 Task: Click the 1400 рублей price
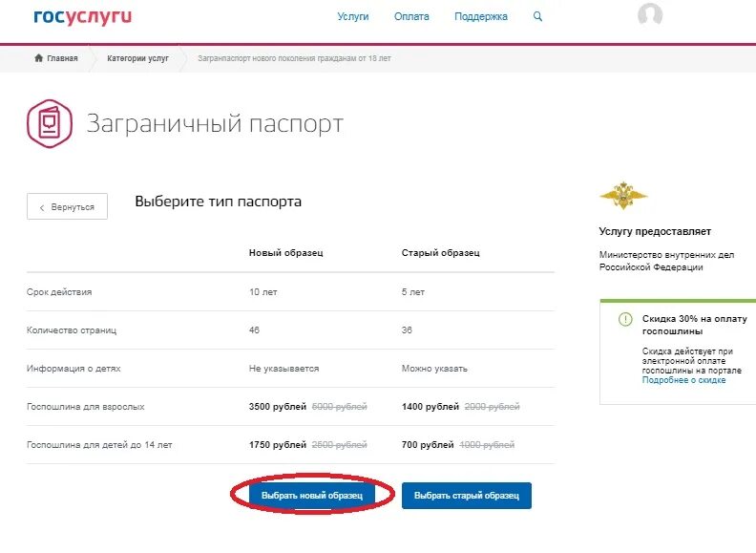pos(430,407)
